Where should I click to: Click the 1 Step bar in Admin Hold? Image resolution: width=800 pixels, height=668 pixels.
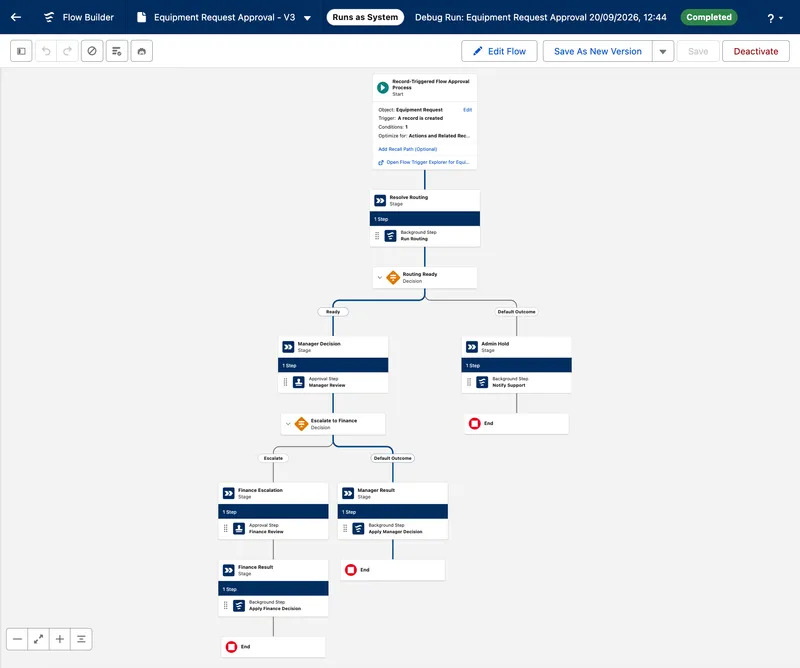click(516, 365)
